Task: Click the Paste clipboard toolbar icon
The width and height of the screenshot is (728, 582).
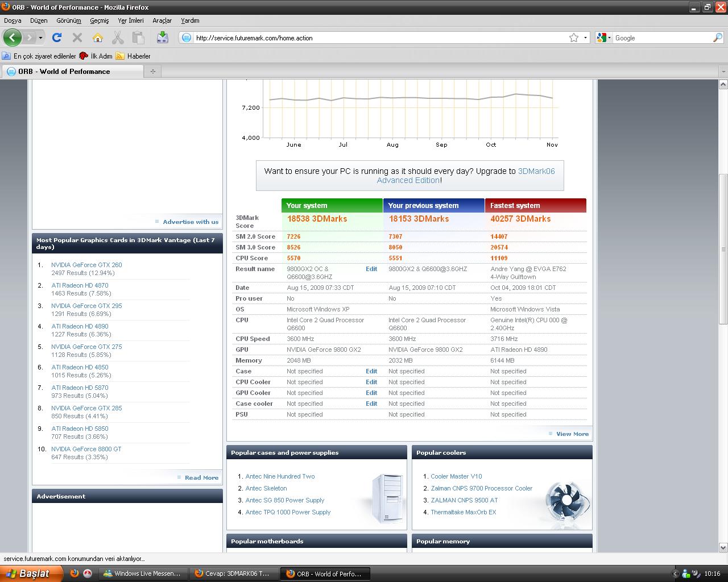Action: click(138, 38)
